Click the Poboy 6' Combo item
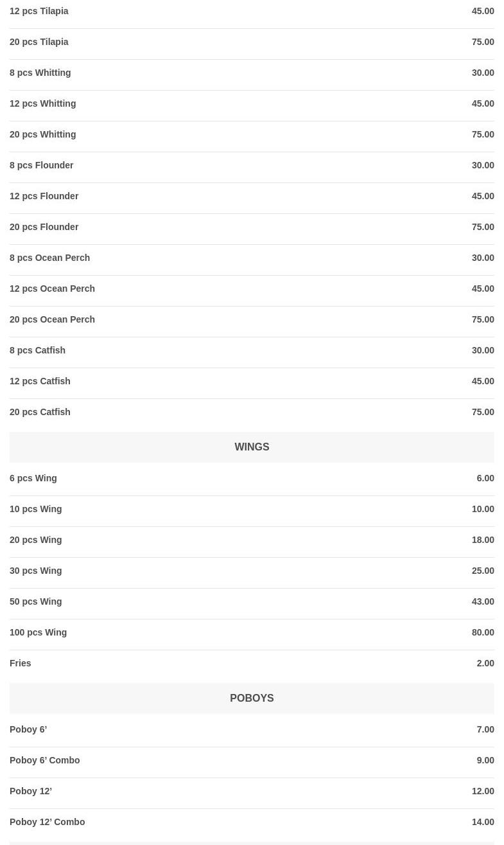 (45, 760)
